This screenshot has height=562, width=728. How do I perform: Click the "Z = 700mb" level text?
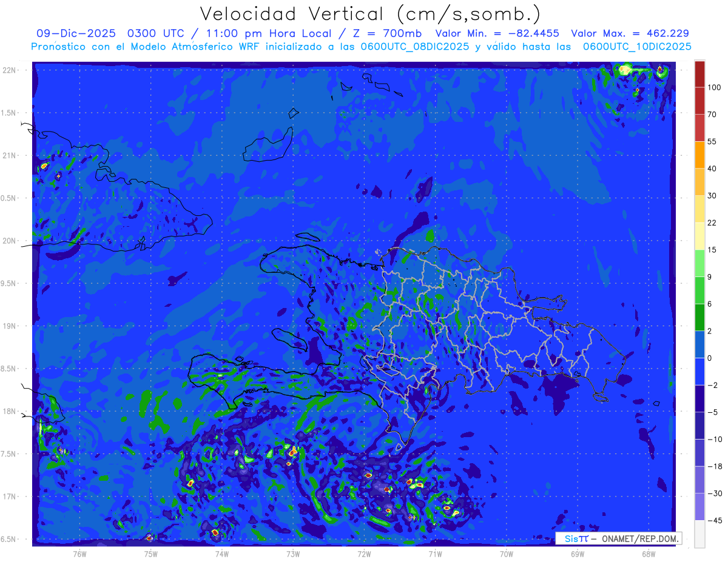[x=388, y=33]
